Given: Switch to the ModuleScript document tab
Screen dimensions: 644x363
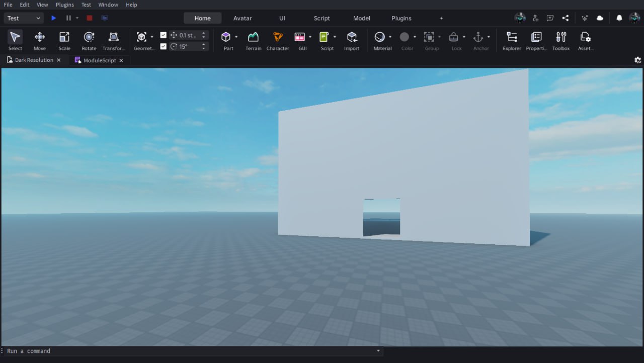Looking at the screenshot, I should [100, 60].
